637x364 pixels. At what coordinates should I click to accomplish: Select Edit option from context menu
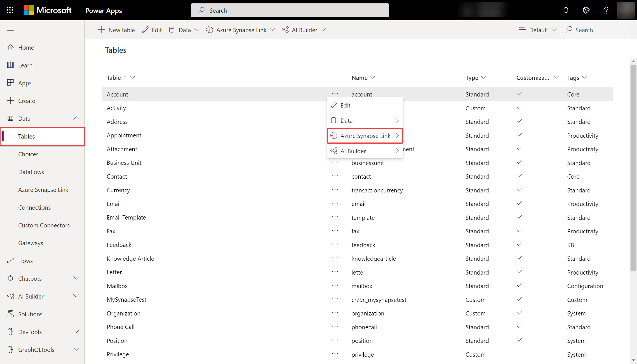point(345,105)
